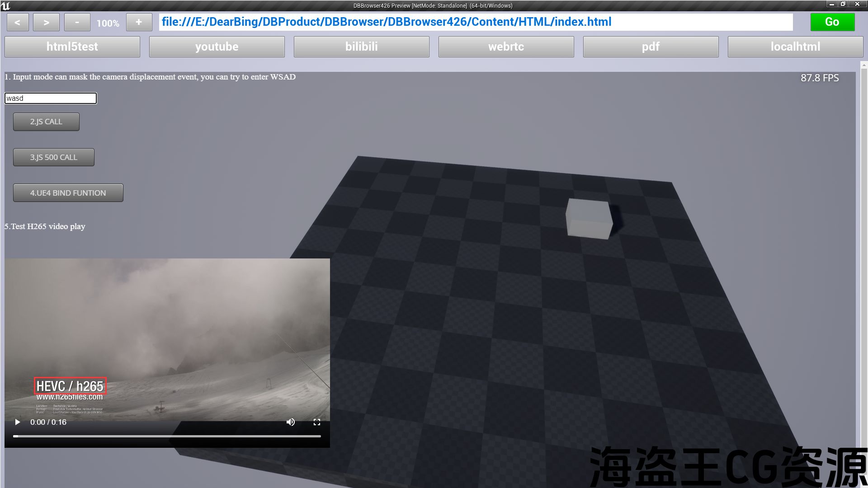This screenshot has height=488, width=868.
Task: Open the bilibili bookmark
Action: click(362, 47)
